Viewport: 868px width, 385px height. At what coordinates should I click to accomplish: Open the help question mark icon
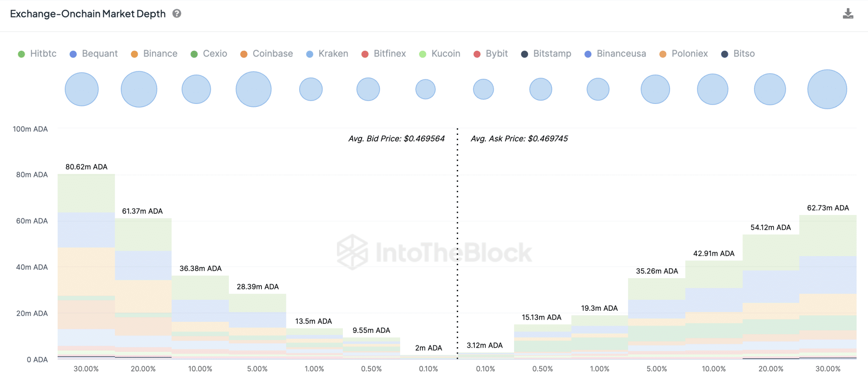pos(177,14)
